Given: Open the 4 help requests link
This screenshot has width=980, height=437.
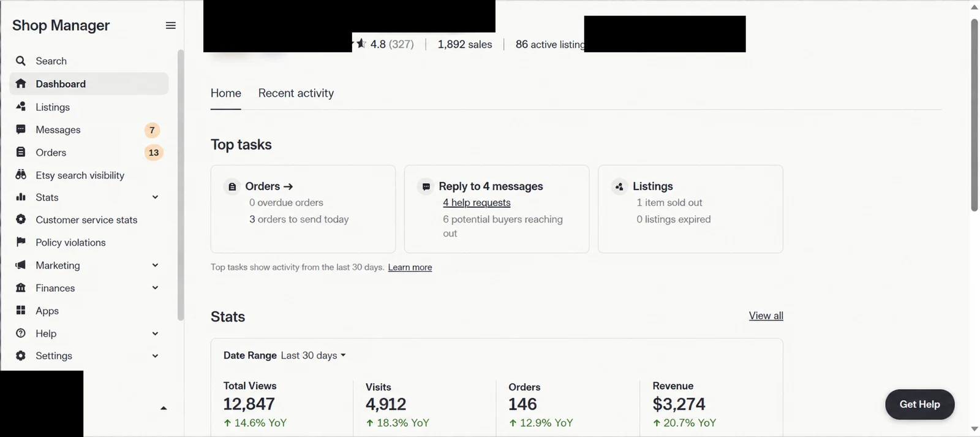Looking at the screenshot, I should [x=477, y=202].
